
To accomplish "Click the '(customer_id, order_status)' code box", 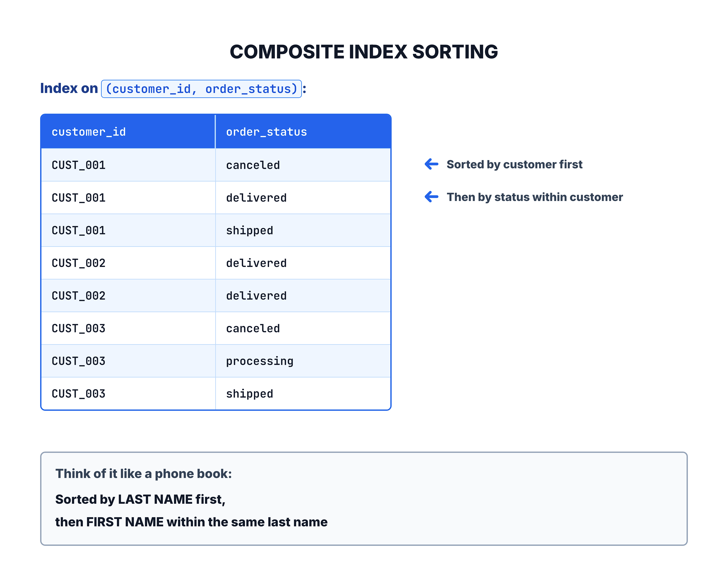I will point(201,89).
